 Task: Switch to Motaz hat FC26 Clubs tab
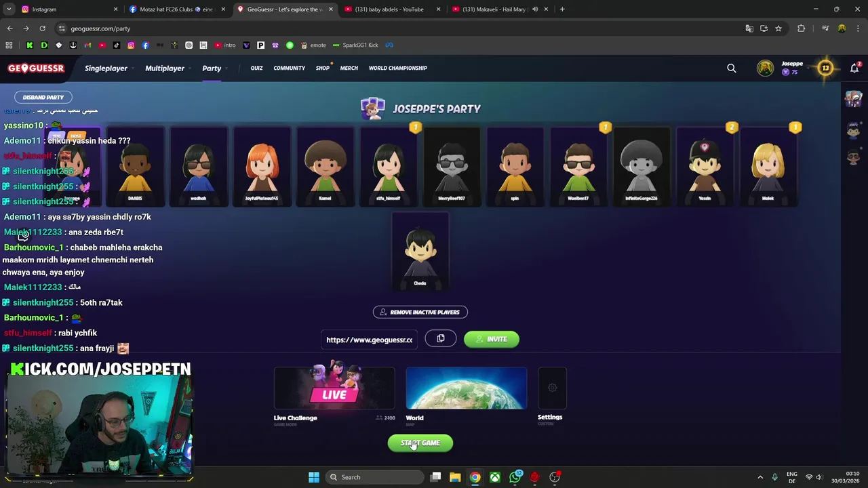click(176, 9)
